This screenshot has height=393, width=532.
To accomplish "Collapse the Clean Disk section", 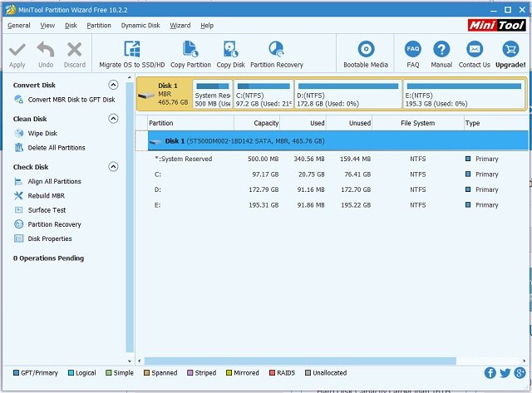I will coord(113,119).
